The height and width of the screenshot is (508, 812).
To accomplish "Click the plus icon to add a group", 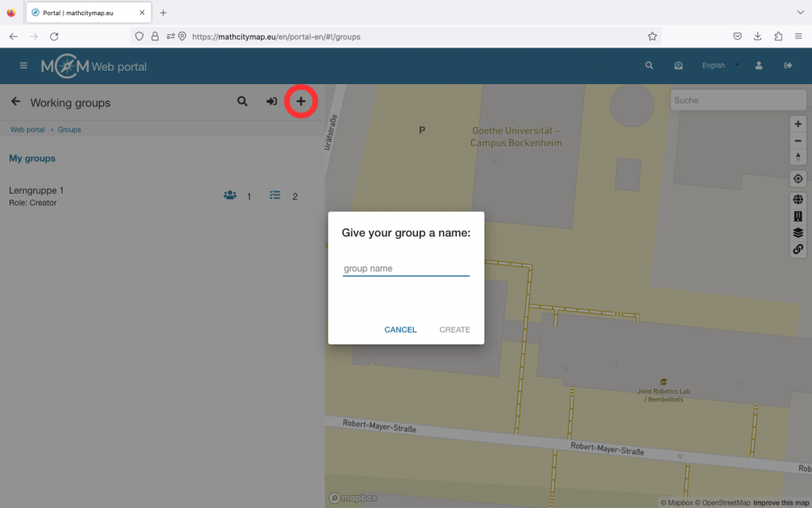I will [301, 102].
